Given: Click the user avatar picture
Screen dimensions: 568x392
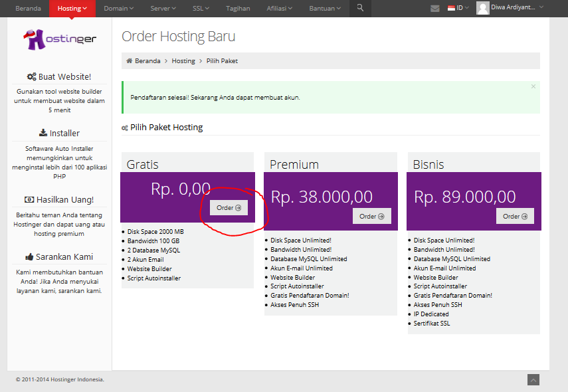Looking at the screenshot, I should click(482, 8).
